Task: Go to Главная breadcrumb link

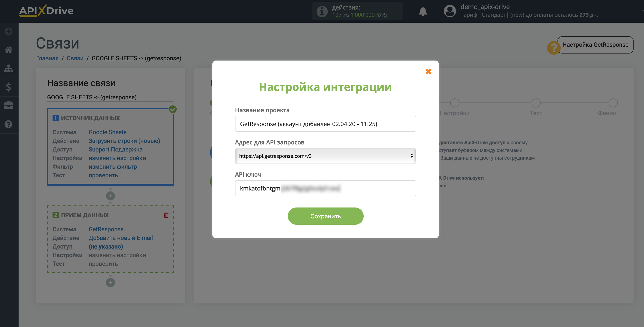Action: click(47, 58)
